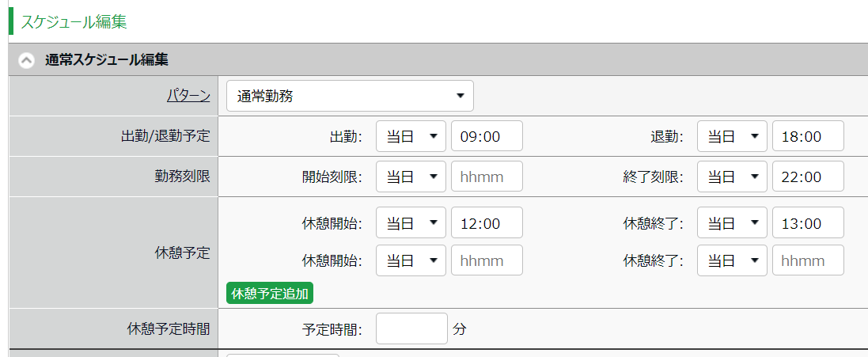Viewport: 868px width, 357px height.
Task: Click the 休憩開始 field showing 12:00
Action: [487, 222]
